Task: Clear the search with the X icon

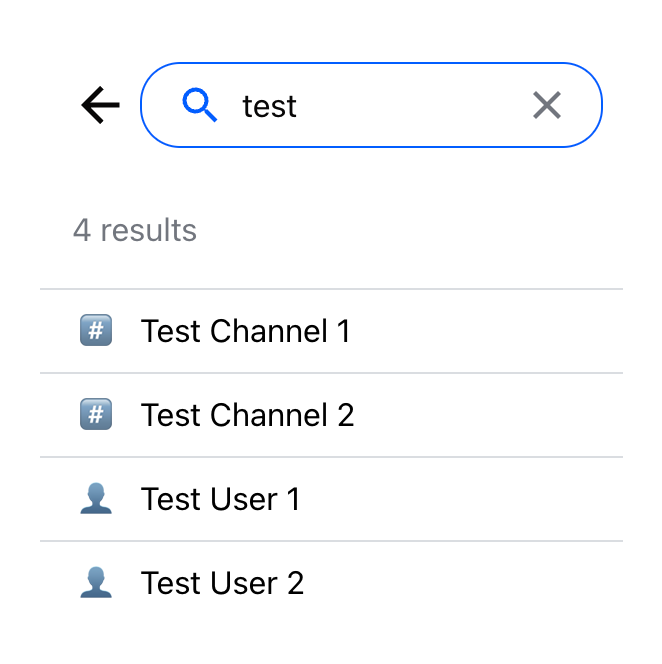Action: tap(547, 105)
